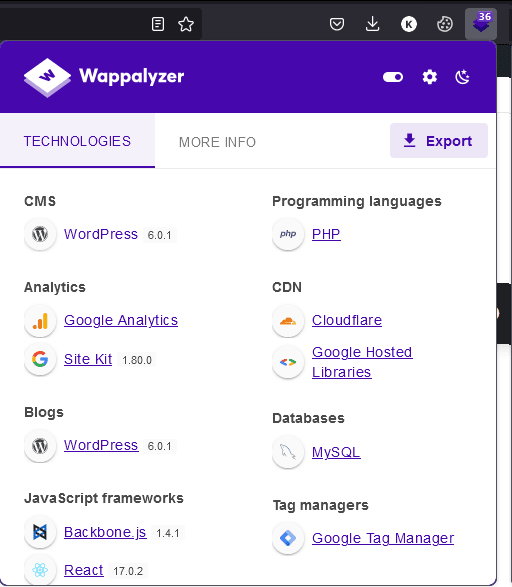
Task: Click the MySQL dolphin icon
Action: [288, 452]
